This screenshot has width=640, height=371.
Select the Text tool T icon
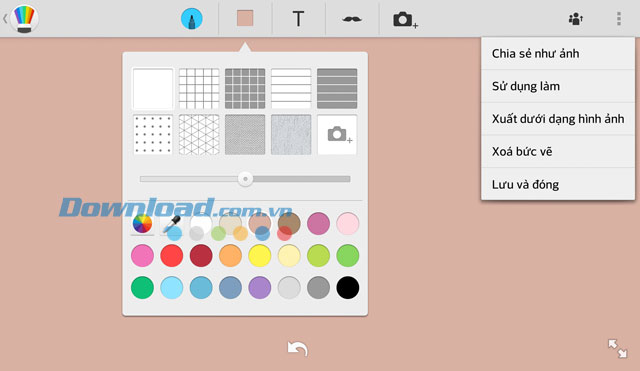[x=298, y=19]
